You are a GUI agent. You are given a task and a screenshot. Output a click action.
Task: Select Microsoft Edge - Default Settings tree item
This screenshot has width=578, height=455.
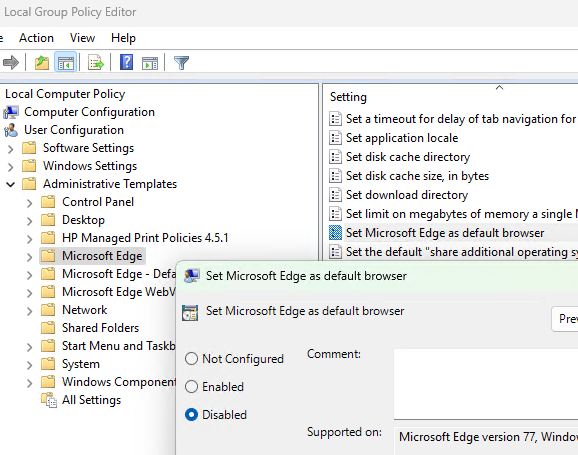[x=119, y=274]
